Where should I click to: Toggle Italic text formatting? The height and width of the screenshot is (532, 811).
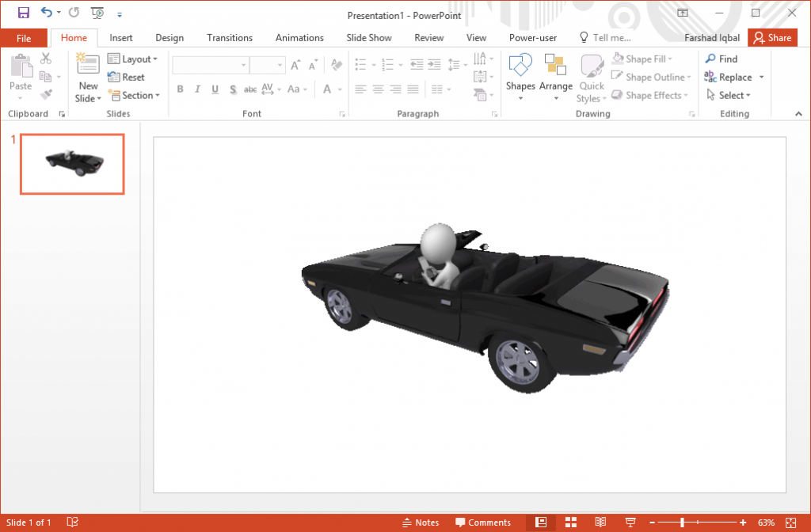point(197,89)
